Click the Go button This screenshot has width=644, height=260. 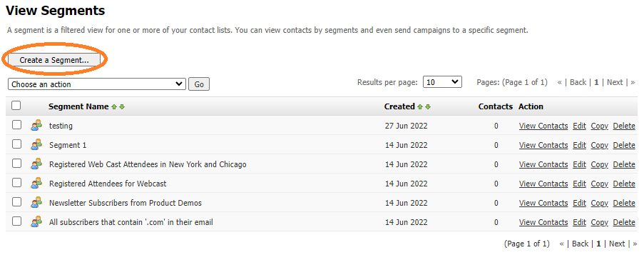(199, 84)
